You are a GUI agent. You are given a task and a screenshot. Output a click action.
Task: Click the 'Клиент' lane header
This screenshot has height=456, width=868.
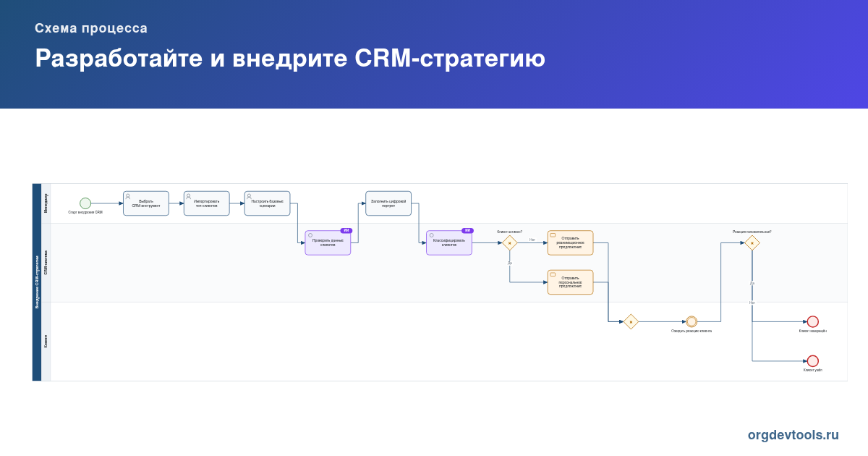click(x=46, y=341)
